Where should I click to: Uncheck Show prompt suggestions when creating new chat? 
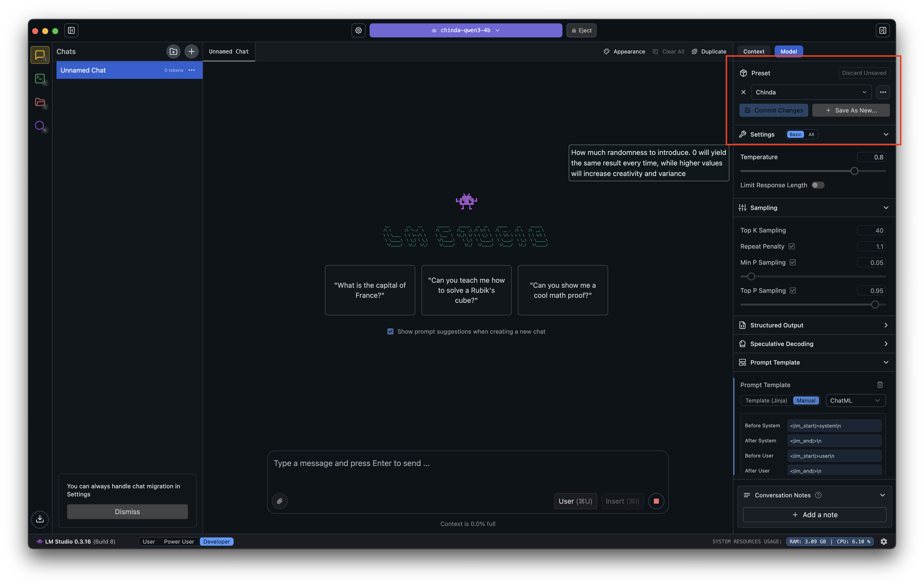coord(390,331)
